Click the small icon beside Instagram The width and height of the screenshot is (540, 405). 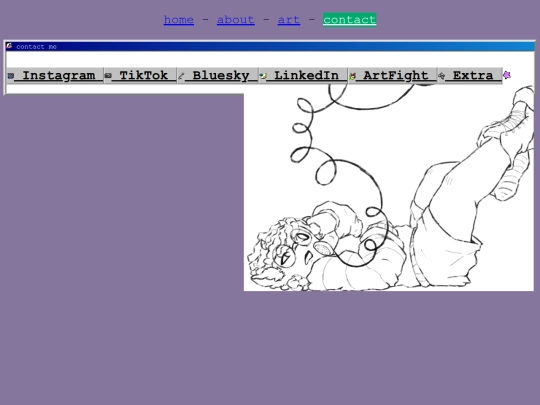[11, 75]
